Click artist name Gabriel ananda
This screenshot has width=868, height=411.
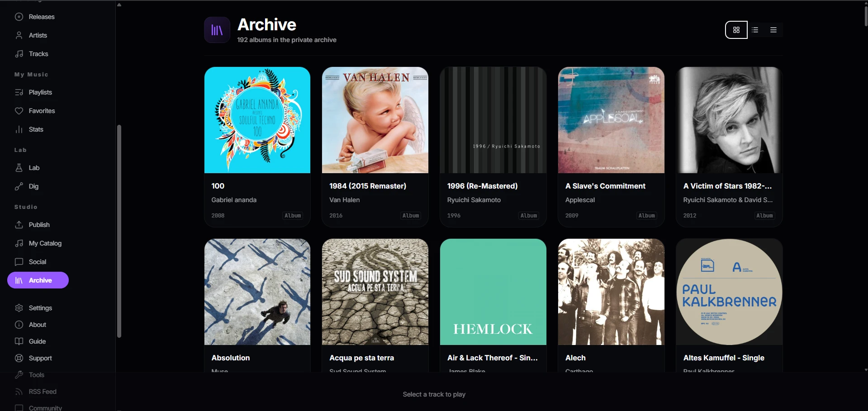(234, 200)
